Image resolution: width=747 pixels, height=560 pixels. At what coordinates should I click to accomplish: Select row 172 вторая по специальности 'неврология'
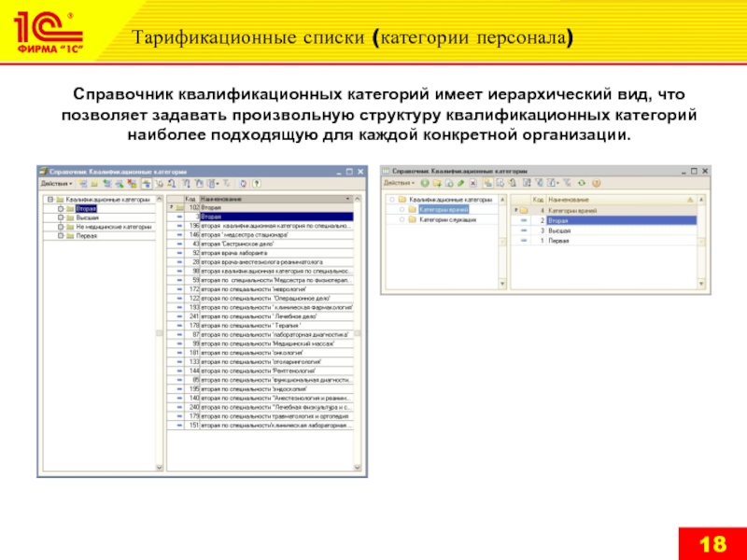(261, 289)
